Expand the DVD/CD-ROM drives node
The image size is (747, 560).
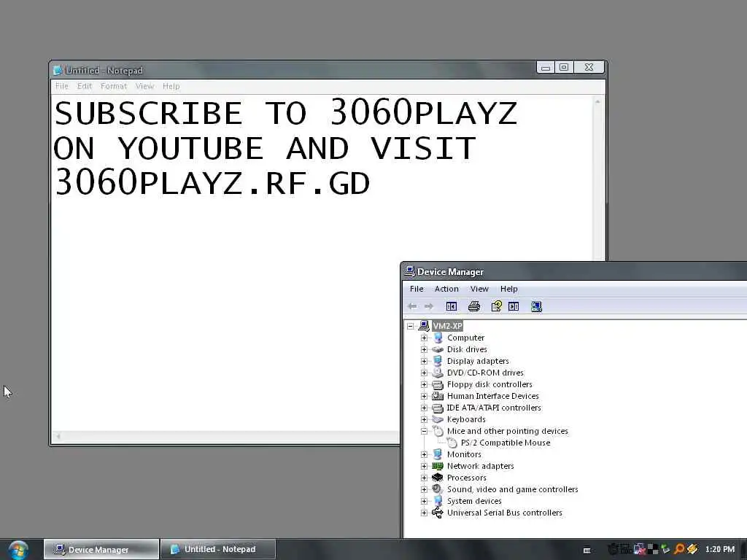(424, 373)
